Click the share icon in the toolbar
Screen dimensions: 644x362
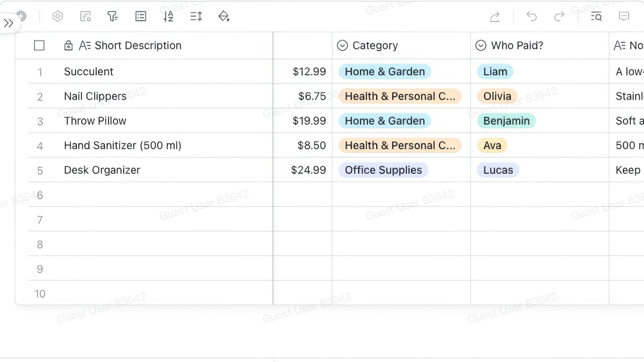click(494, 16)
